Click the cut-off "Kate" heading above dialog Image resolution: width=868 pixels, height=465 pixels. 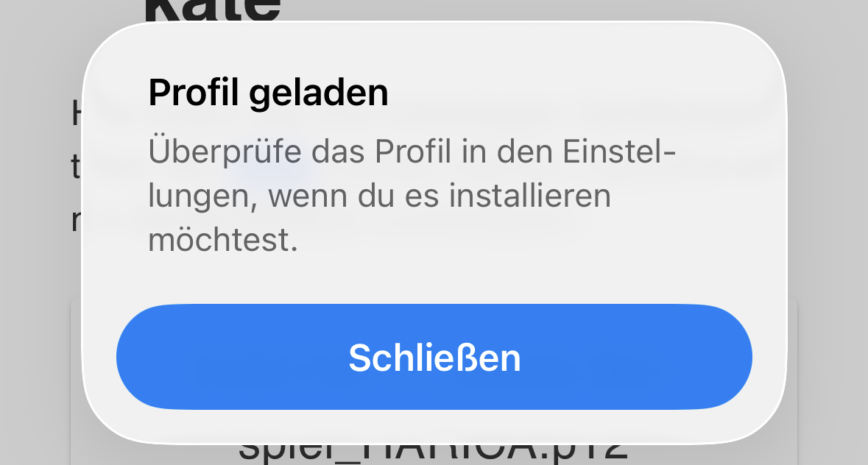(x=213, y=10)
